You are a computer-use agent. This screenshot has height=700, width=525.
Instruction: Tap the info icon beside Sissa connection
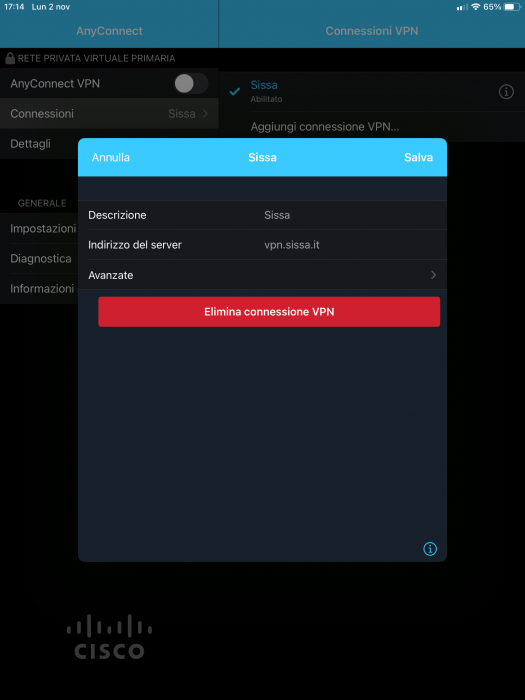click(x=506, y=92)
